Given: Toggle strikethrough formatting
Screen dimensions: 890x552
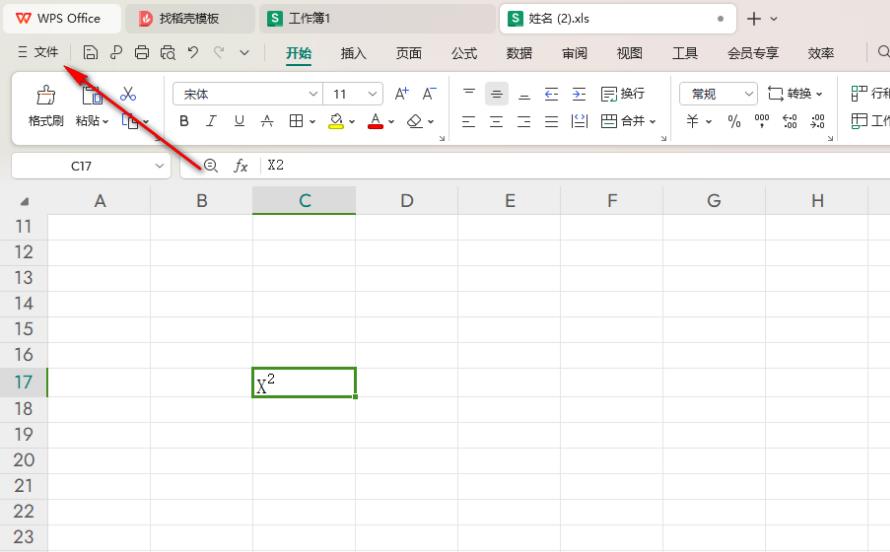Looking at the screenshot, I should point(267,121).
